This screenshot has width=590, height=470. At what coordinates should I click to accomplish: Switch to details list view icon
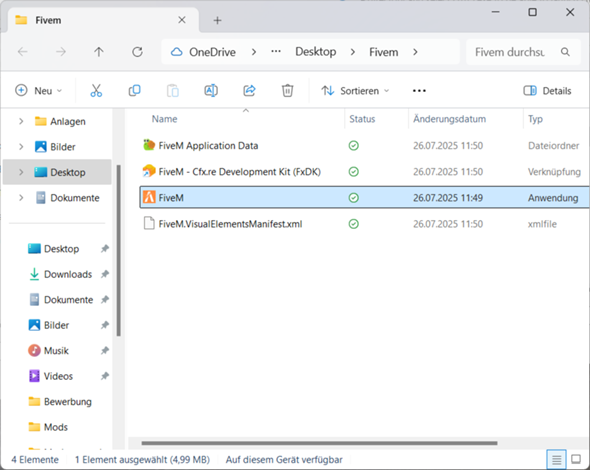pyautogui.click(x=557, y=459)
